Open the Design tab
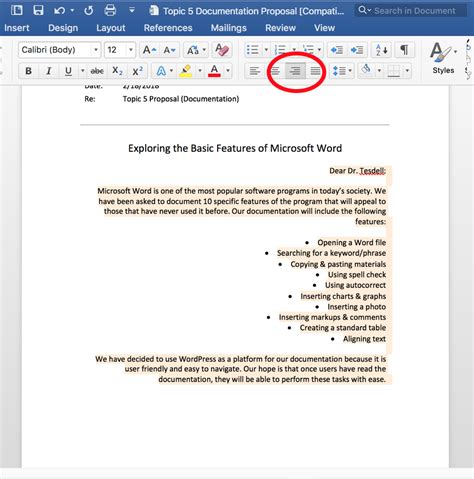 [x=63, y=28]
